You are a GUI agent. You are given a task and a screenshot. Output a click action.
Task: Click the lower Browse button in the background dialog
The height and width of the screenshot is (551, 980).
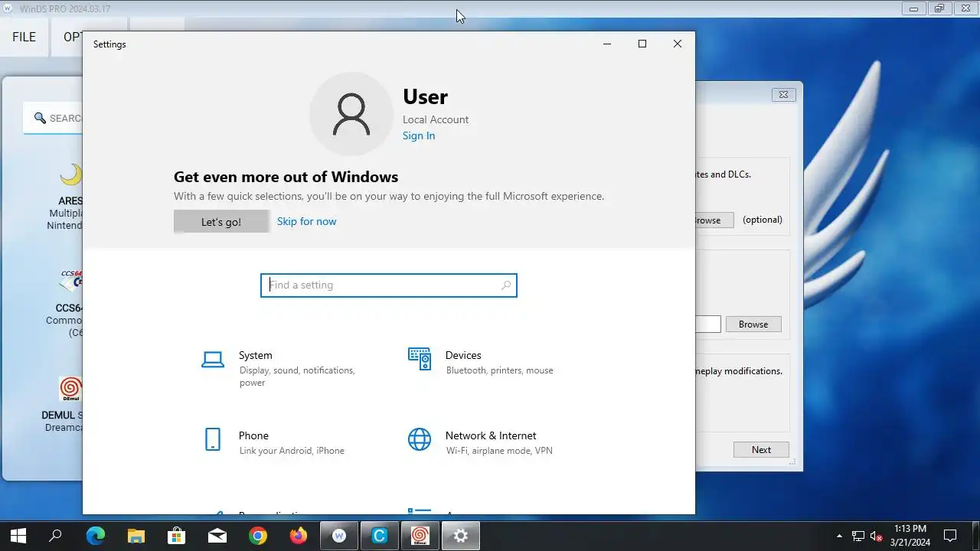753,324
